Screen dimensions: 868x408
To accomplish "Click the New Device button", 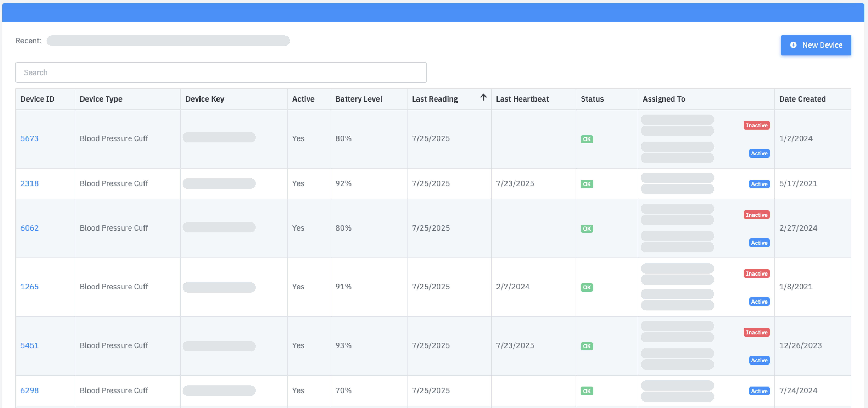I will point(816,45).
